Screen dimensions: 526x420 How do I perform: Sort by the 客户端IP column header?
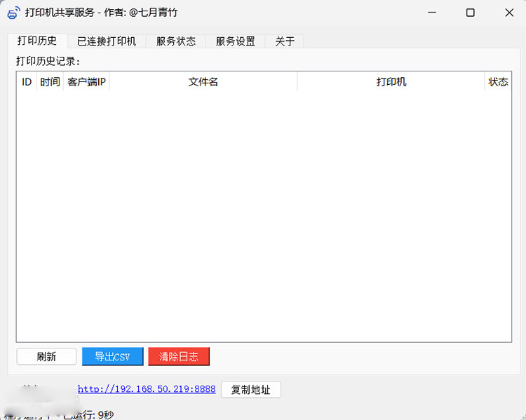pyautogui.click(x=86, y=82)
